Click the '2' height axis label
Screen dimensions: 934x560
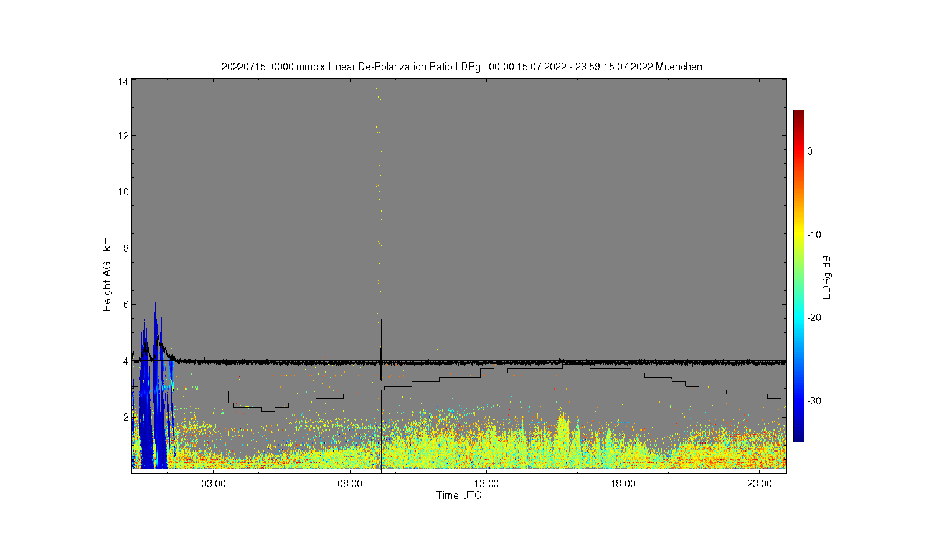(125, 417)
